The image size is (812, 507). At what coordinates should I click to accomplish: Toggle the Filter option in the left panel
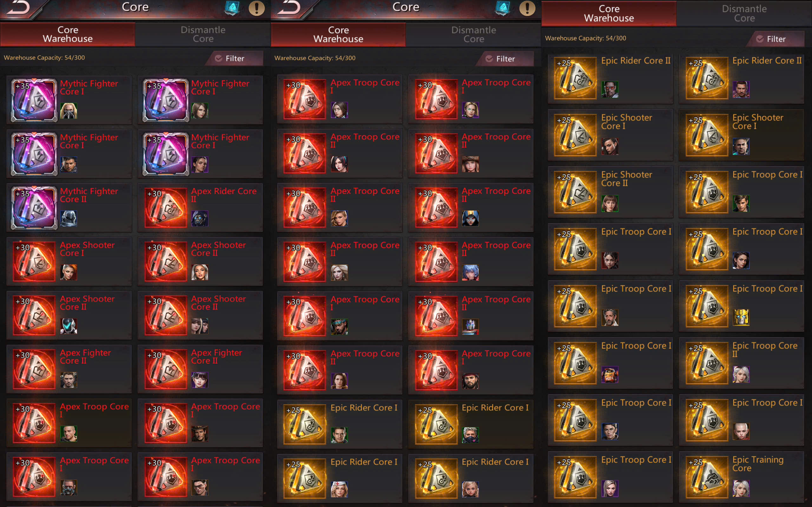(234, 58)
